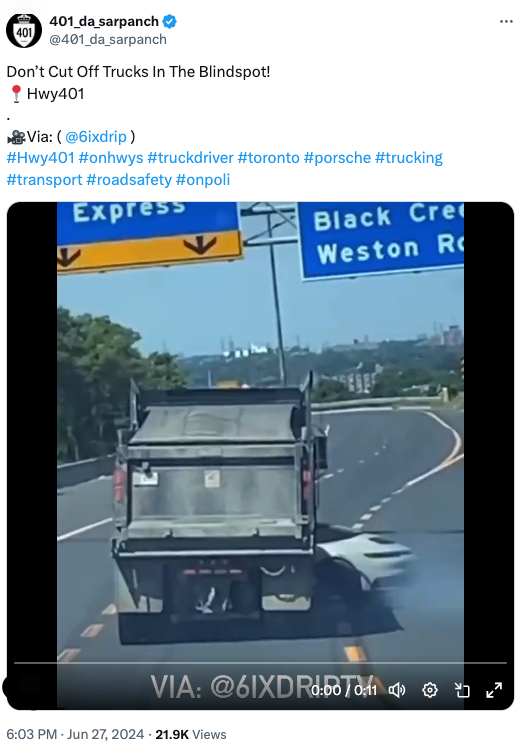Screen dimensions: 520x743
Task: Click the 21.9K Views count
Action: coord(191,734)
